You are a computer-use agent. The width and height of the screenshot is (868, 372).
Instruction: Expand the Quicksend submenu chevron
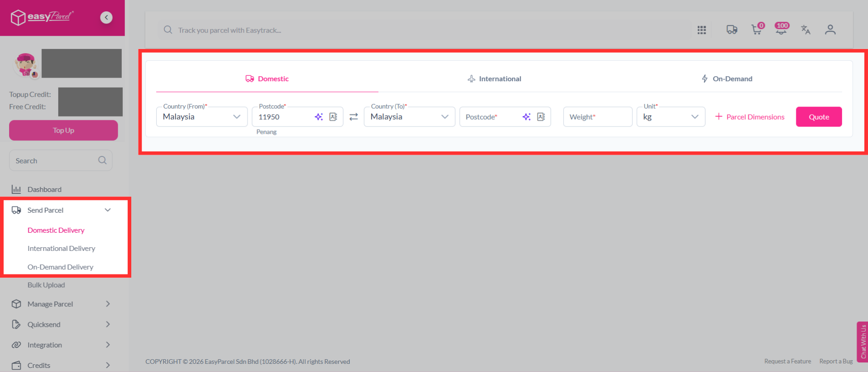(108, 324)
